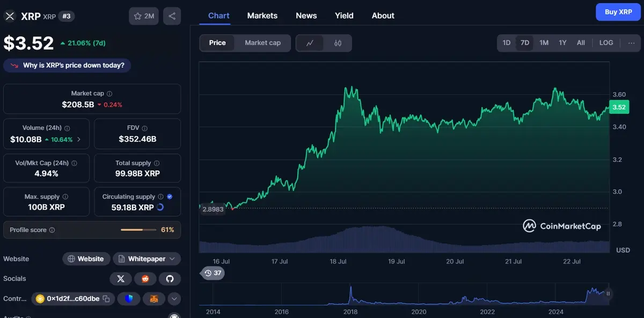Click the 4.94% Vol/Mkt Cap value

point(45,174)
